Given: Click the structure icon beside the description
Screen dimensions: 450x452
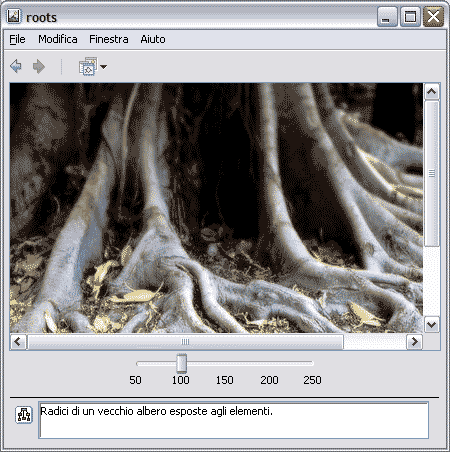Looking at the screenshot, I should [24, 415].
